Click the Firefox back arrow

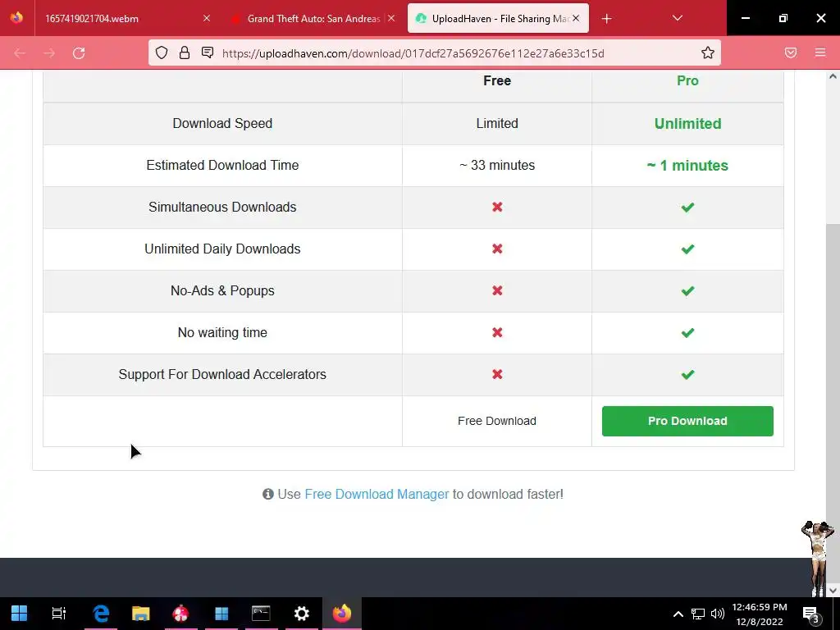pos(20,53)
